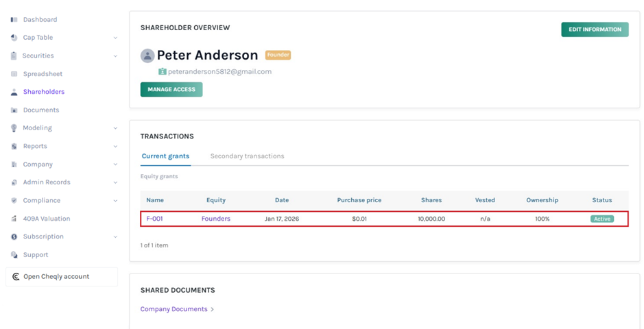Click the 409A Valuation chart icon
This screenshot has width=644, height=329.
(x=14, y=219)
